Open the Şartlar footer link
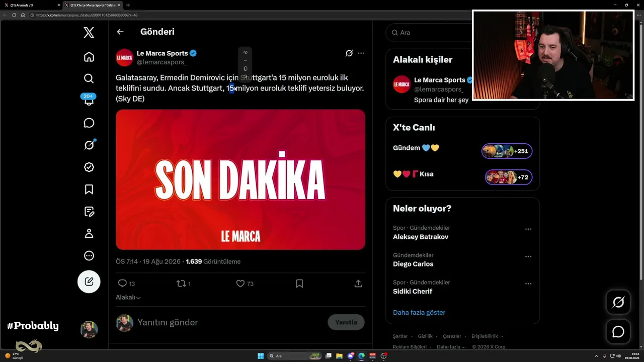Viewport: 644px width, 362px height. [400, 336]
